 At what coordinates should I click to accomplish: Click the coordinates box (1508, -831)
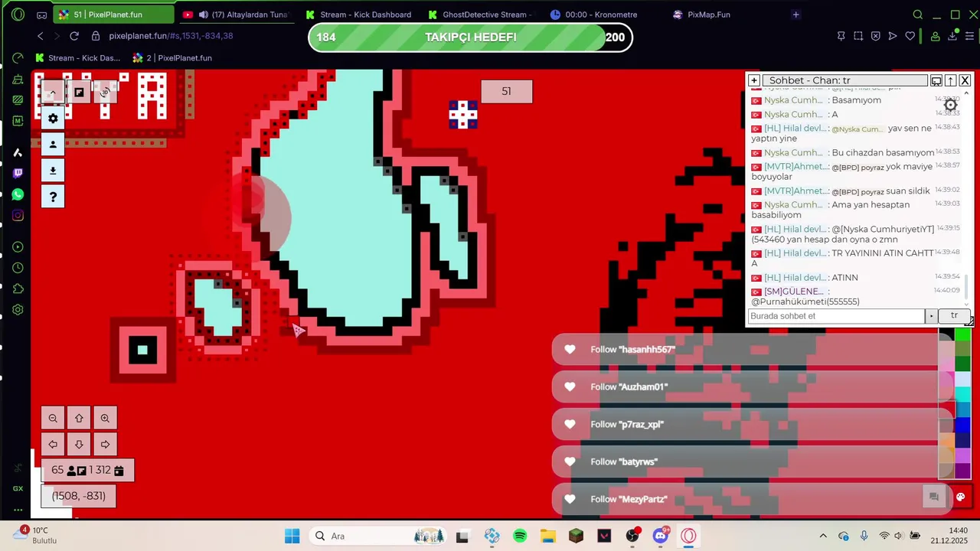[79, 496]
